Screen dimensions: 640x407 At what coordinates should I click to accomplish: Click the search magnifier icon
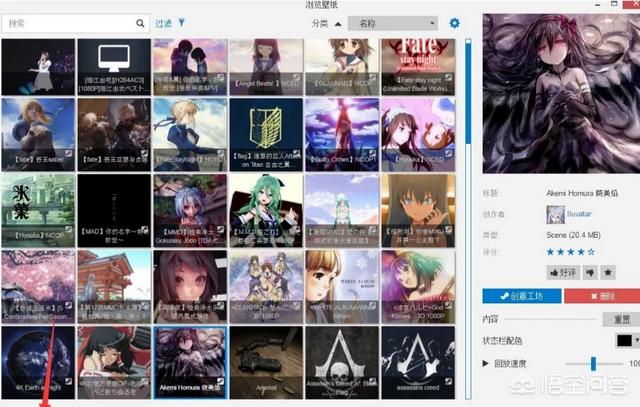tap(138, 21)
